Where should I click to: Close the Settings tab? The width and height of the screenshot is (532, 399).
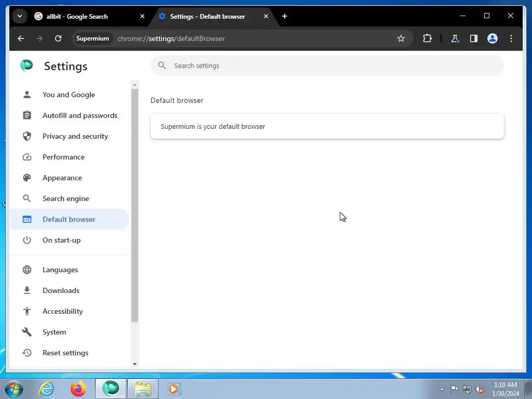pyautogui.click(x=266, y=16)
